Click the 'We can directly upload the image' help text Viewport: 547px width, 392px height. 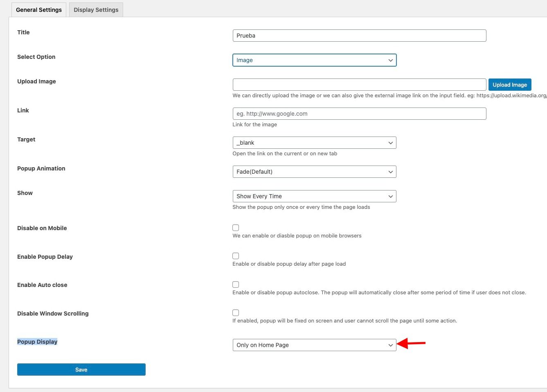click(x=389, y=96)
